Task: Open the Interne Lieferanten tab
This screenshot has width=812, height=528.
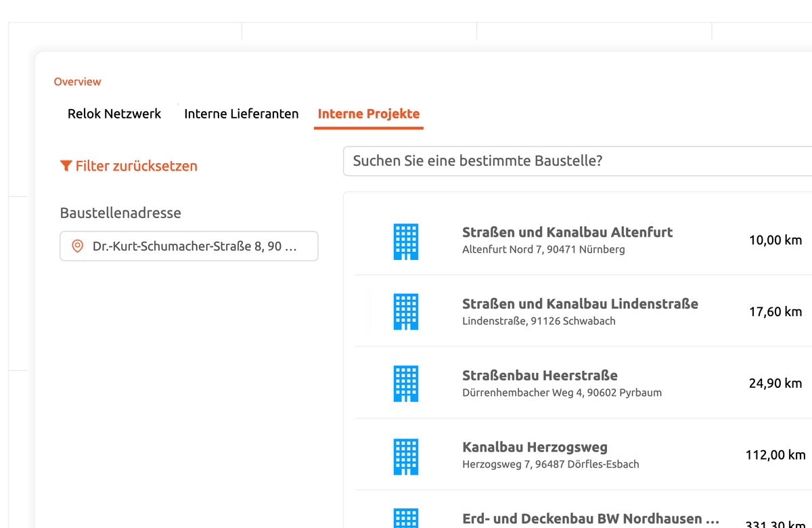Action: click(x=241, y=114)
